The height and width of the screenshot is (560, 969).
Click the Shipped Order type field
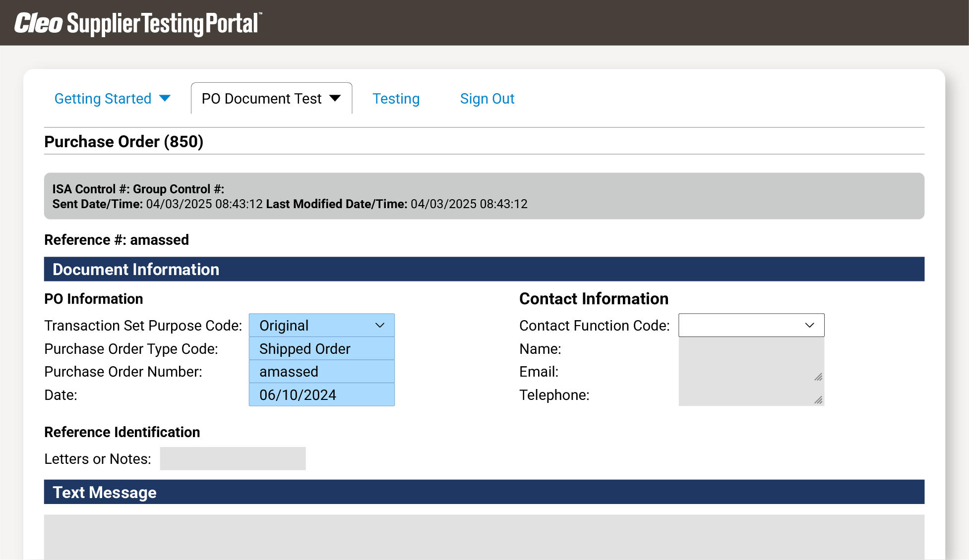[321, 348]
